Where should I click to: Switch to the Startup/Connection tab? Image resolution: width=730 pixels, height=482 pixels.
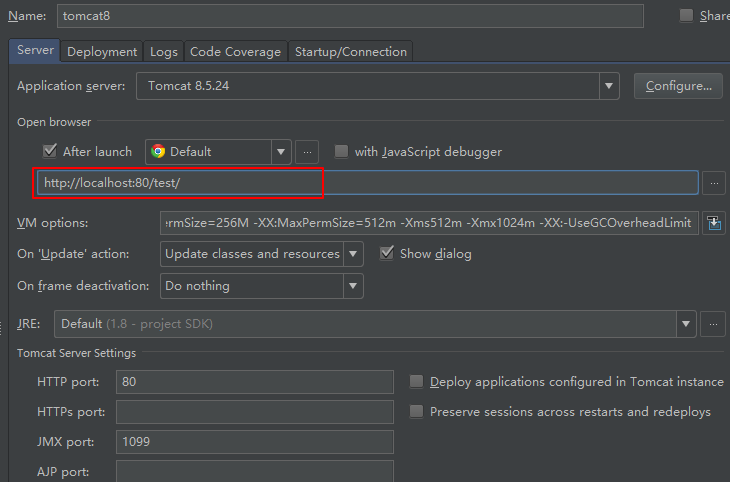click(351, 52)
